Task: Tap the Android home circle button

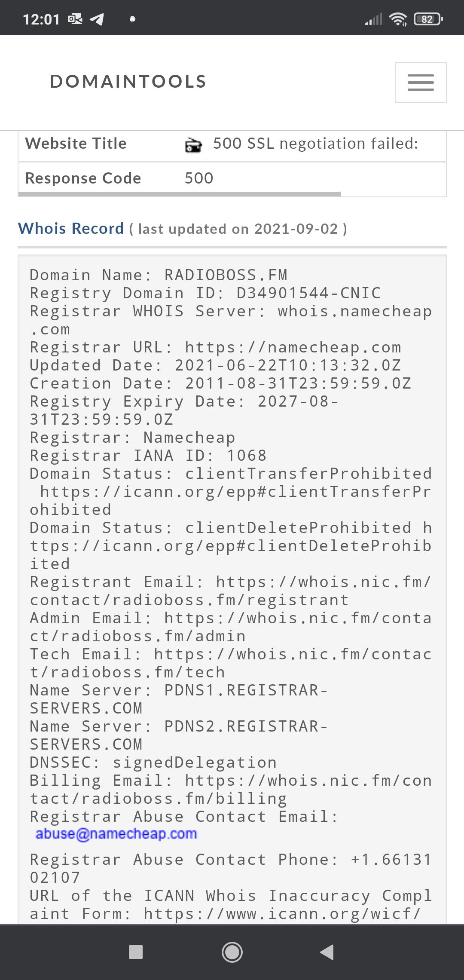Action: tap(232, 952)
